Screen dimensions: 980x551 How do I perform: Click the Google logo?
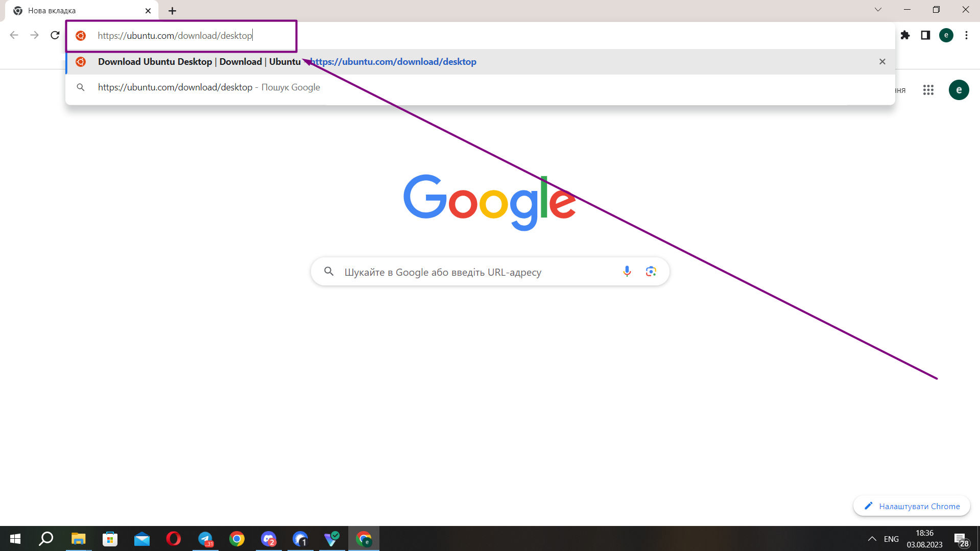tap(490, 202)
